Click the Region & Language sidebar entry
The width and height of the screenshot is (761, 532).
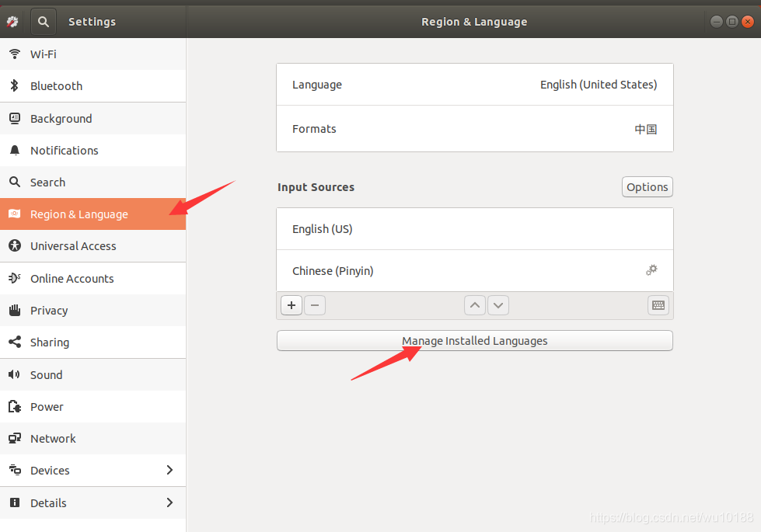(x=93, y=214)
